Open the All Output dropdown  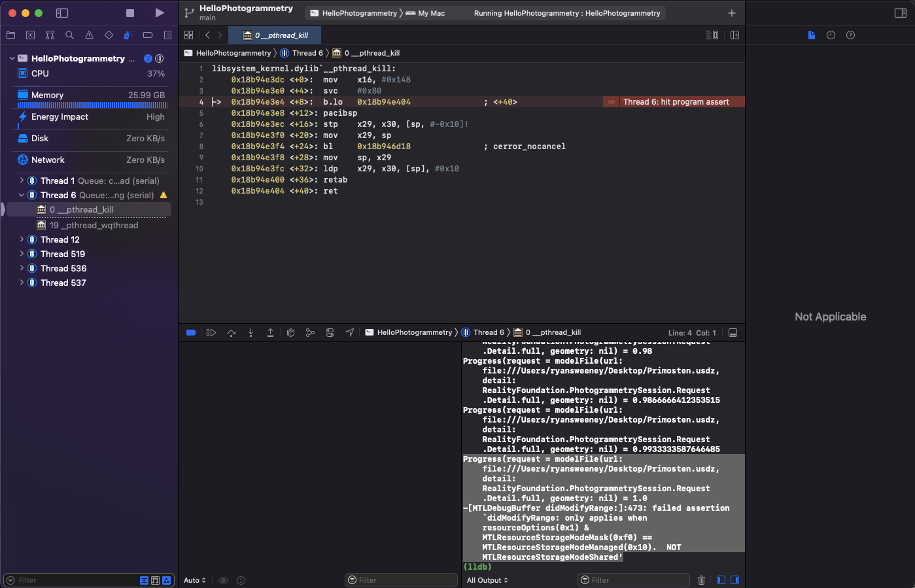487,580
